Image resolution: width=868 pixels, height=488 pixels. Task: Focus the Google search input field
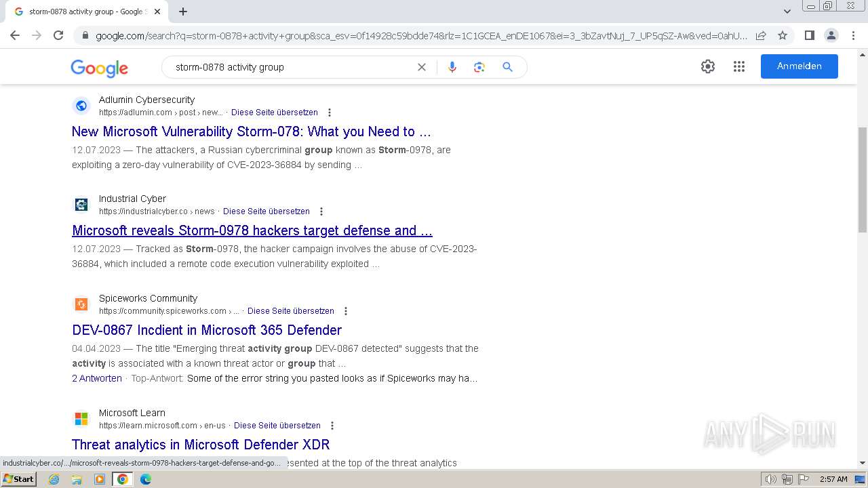pos(292,67)
